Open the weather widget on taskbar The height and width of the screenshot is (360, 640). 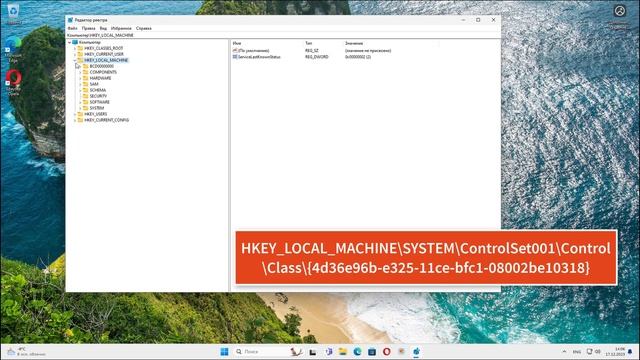click(25, 351)
